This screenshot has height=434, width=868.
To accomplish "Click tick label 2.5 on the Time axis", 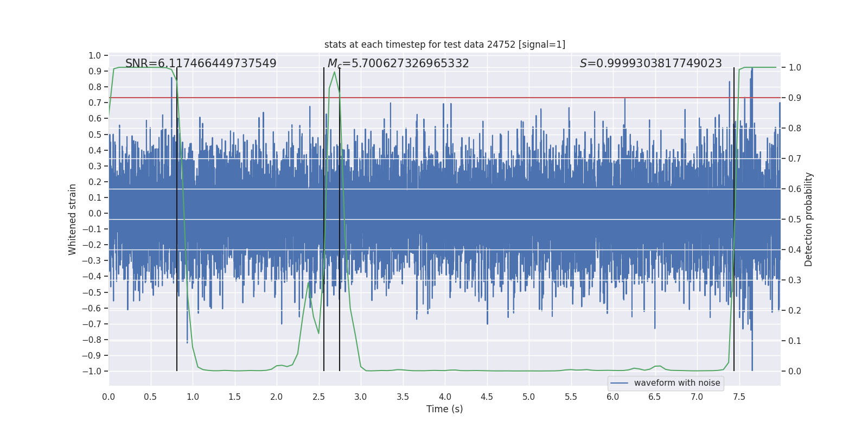I will click(318, 397).
